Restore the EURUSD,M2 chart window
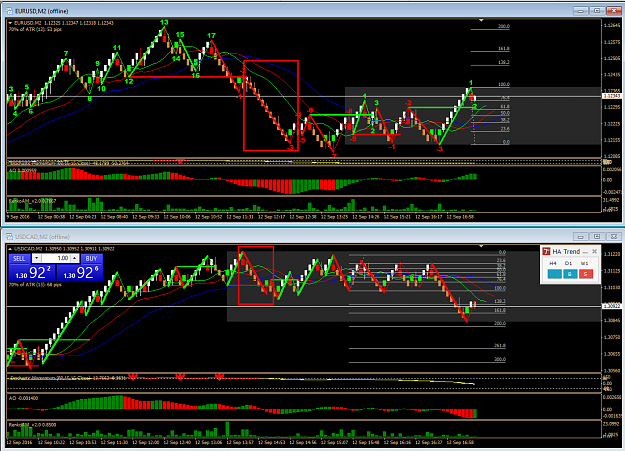The image size is (625, 451). point(597,11)
